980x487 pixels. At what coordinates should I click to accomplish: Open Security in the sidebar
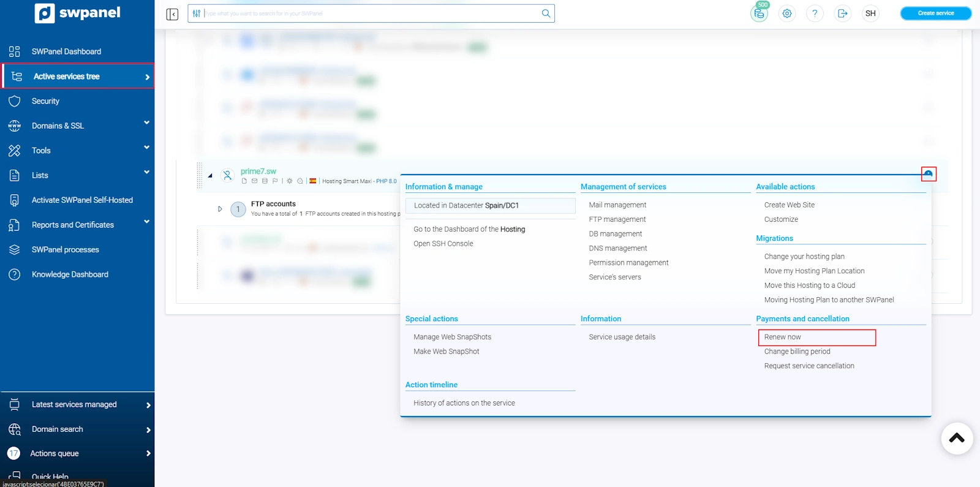[45, 101]
